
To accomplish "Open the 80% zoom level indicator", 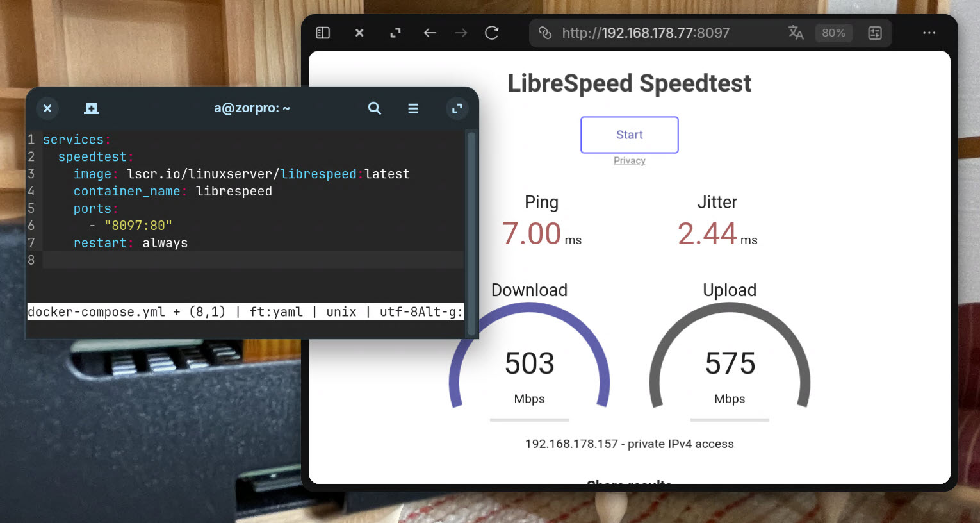I will (x=833, y=33).
